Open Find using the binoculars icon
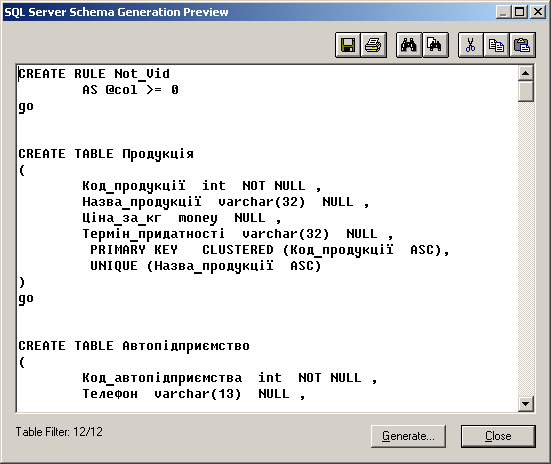551x464 pixels. coord(409,45)
